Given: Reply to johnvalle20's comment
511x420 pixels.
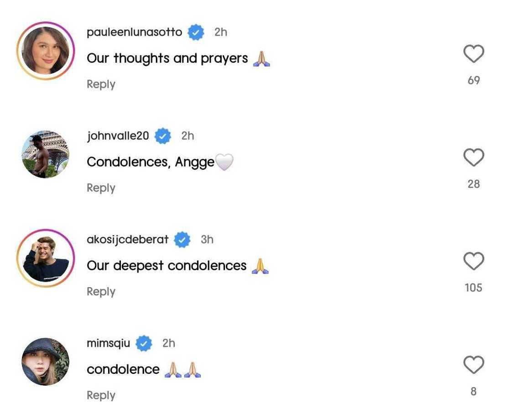Looking at the screenshot, I should click(101, 188).
